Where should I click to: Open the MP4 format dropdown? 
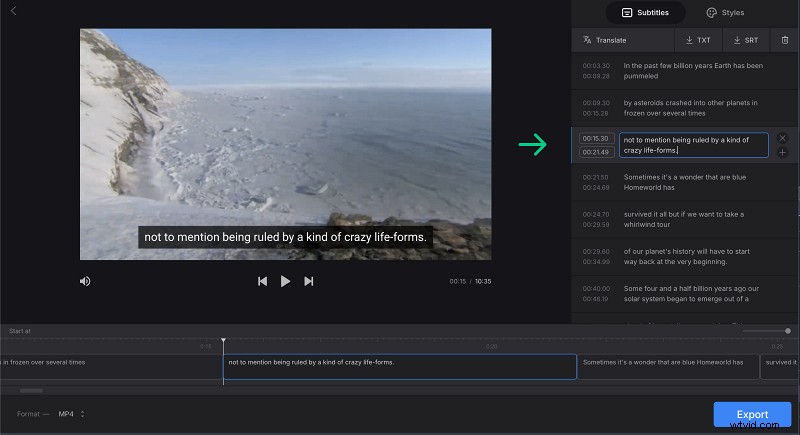pyautogui.click(x=71, y=414)
